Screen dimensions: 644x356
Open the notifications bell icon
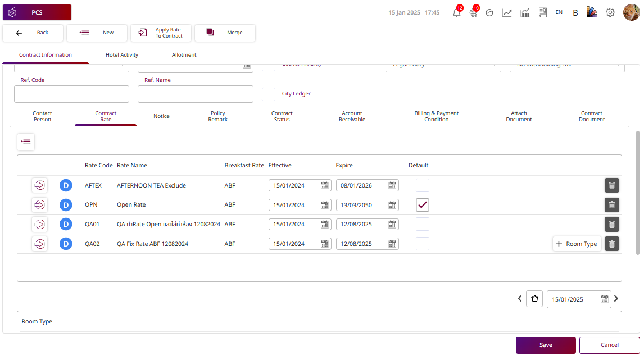click(456, 12)
